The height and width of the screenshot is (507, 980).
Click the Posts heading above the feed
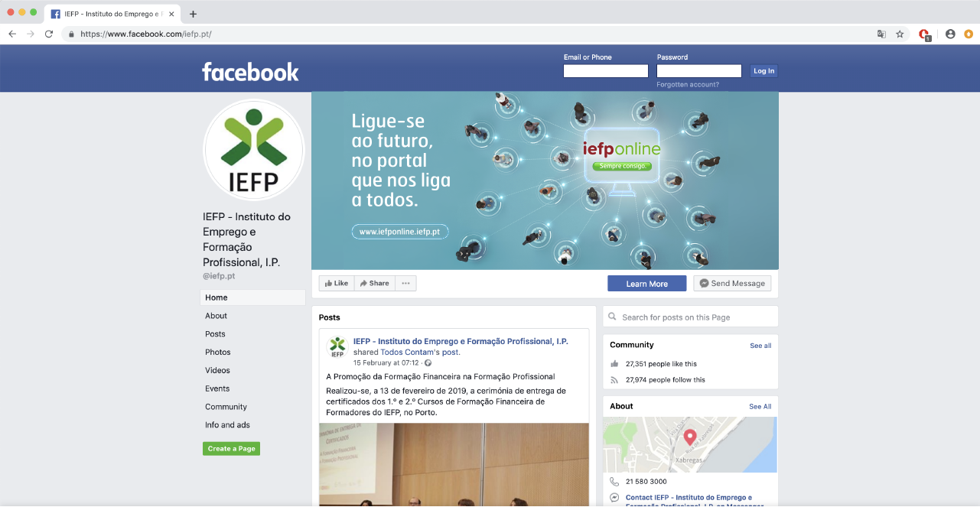point(330,317)
